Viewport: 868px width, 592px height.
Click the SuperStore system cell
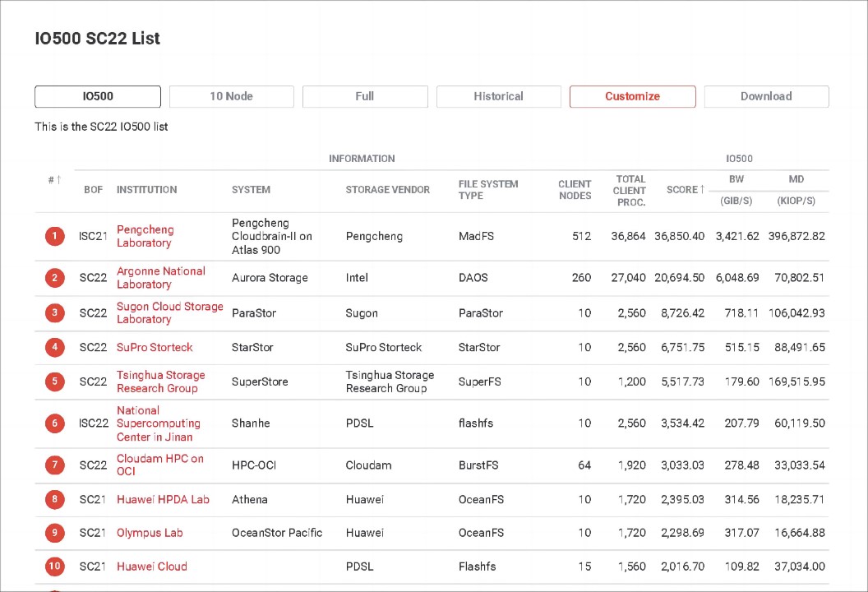point(260,382)
